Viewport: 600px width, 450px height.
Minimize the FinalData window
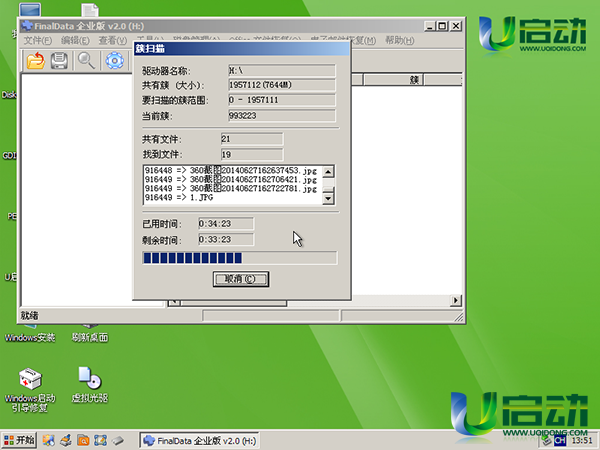point(430,26)
